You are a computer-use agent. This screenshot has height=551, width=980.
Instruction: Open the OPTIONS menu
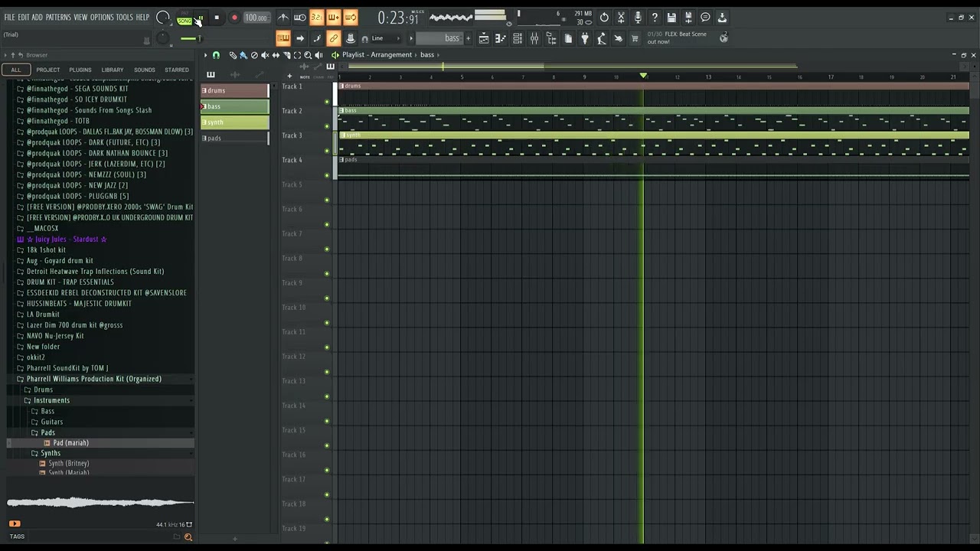point(102,18)
